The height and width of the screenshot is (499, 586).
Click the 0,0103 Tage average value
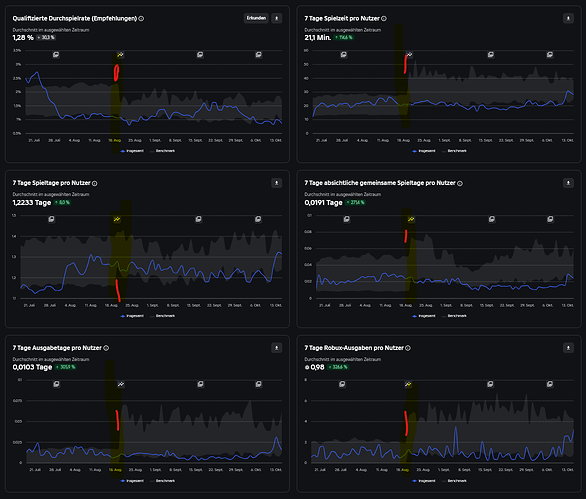click(x=33, y=367)
